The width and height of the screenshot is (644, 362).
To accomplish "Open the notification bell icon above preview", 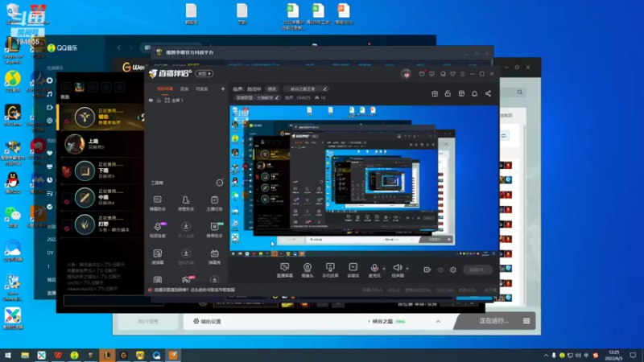I will click(474, 93).
